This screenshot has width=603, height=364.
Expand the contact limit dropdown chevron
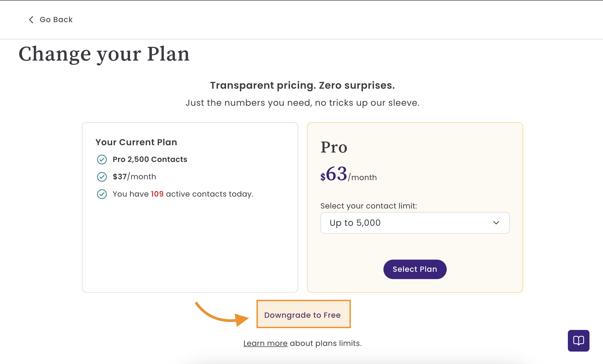496,223
